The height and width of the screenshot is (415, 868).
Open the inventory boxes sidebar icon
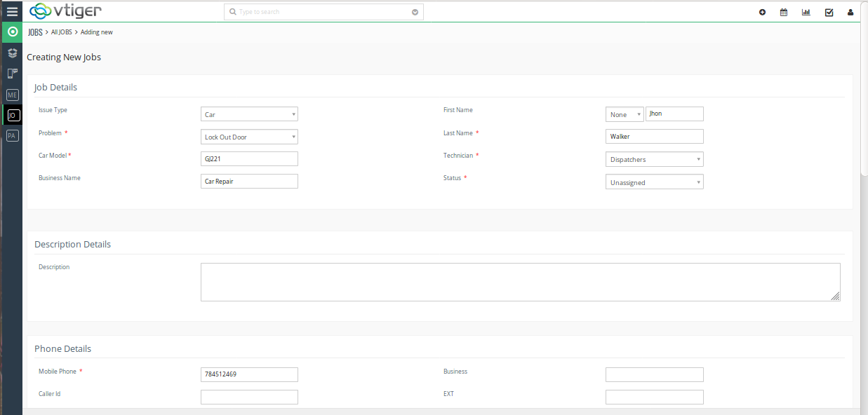[x=12, y=53]
